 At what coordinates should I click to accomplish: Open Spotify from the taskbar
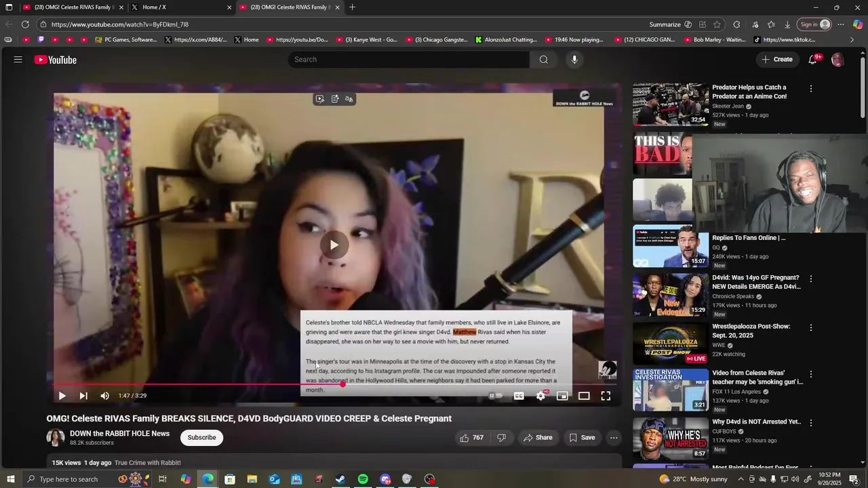coord(363,479)
